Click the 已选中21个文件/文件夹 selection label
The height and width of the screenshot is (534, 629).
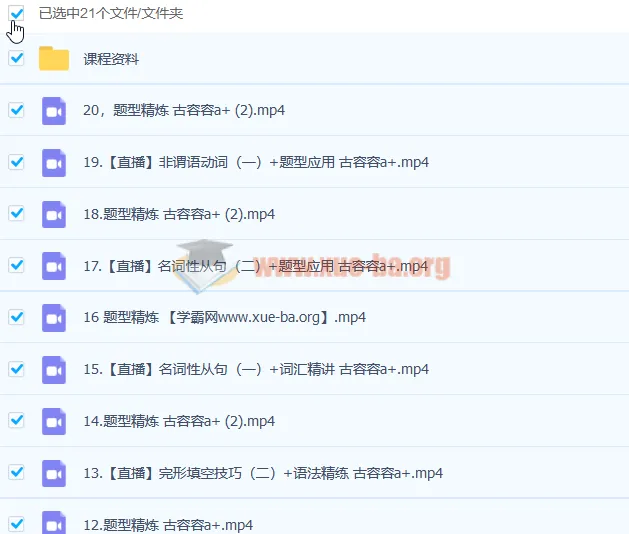click(111, 14)
